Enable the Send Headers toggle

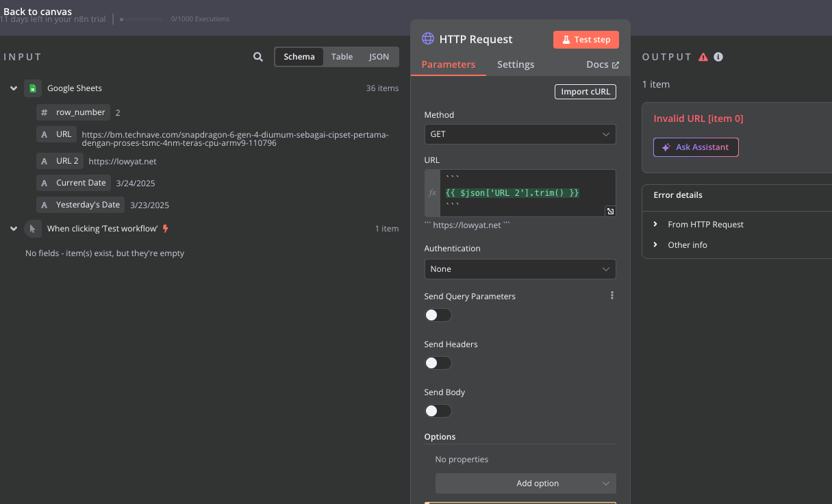pyautogui.click(x=438, y=363)
